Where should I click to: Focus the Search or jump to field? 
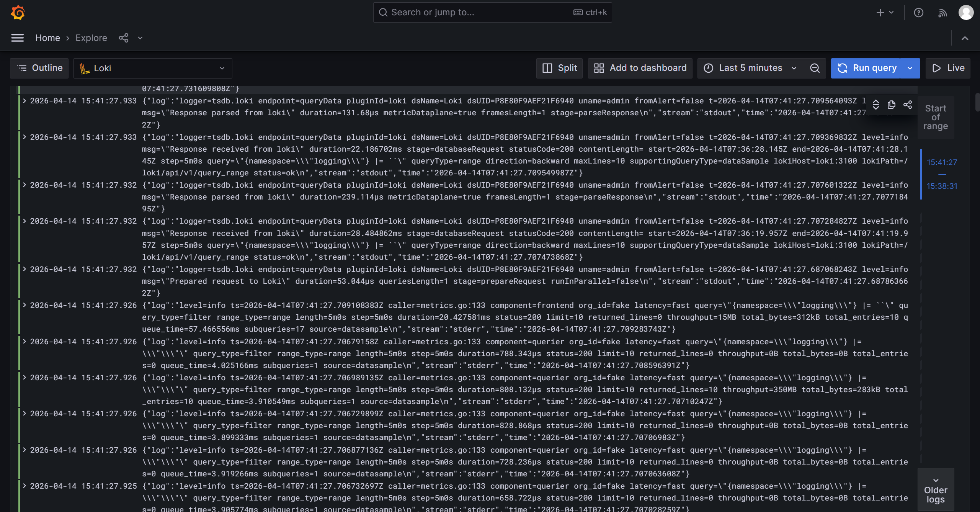tap(492, 13)
